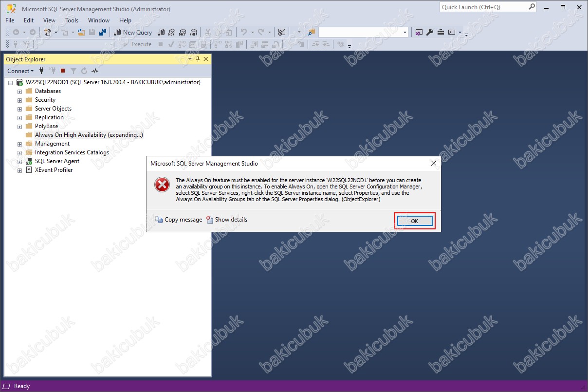This screenshot has width=588, height=392.
Task: Open the Window menu
Action: (99, 20)
